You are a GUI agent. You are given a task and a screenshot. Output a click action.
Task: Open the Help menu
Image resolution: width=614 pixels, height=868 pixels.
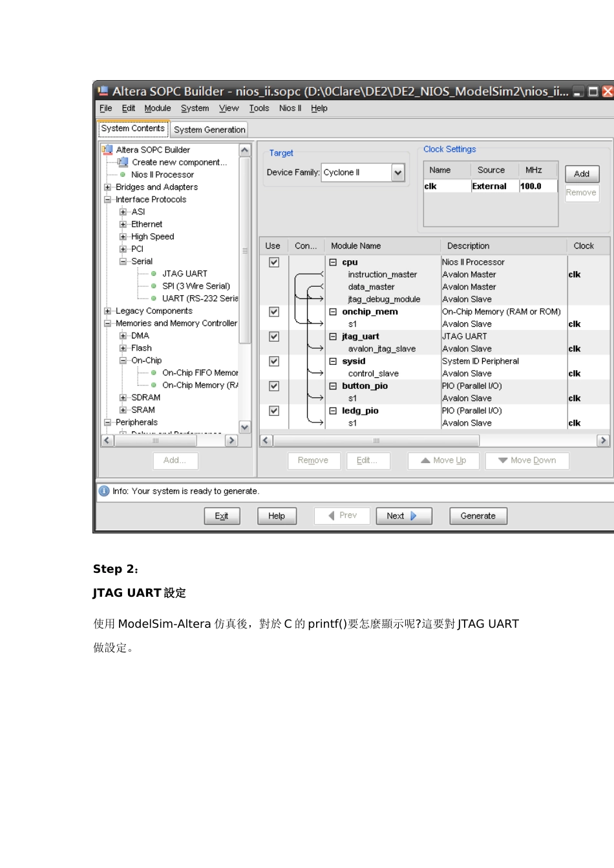point(319,108)
